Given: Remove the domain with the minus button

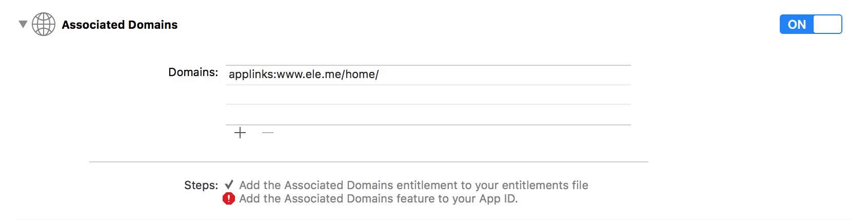Looking at the screenshot, I should click(268, 133).
